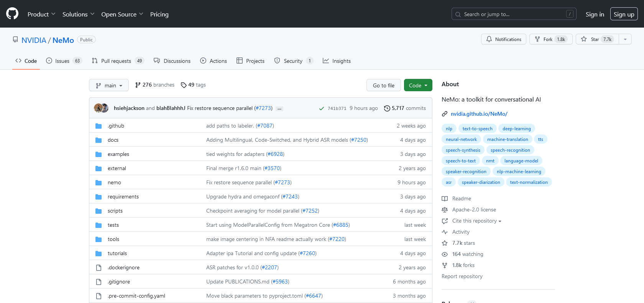Switch to the Code tab
644x303 pixels.
pos(26,61)
